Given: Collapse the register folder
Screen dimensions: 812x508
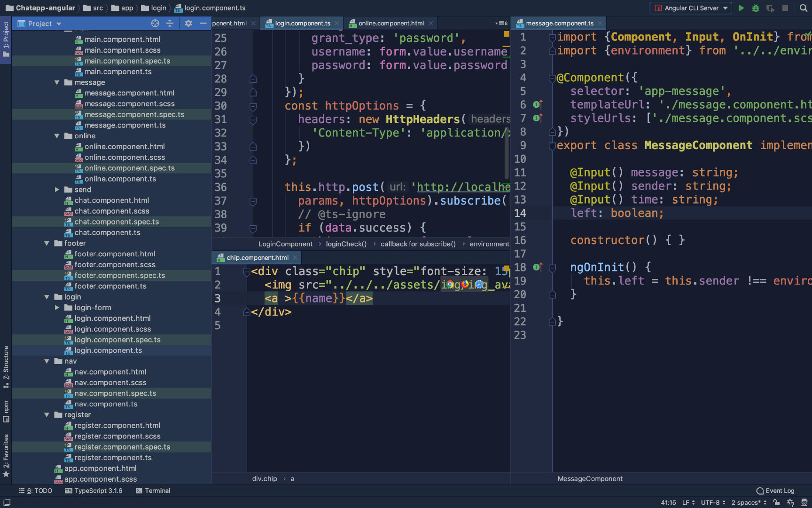Looking at the screenshot, I should pyautogui.click(x=47, y=415).
